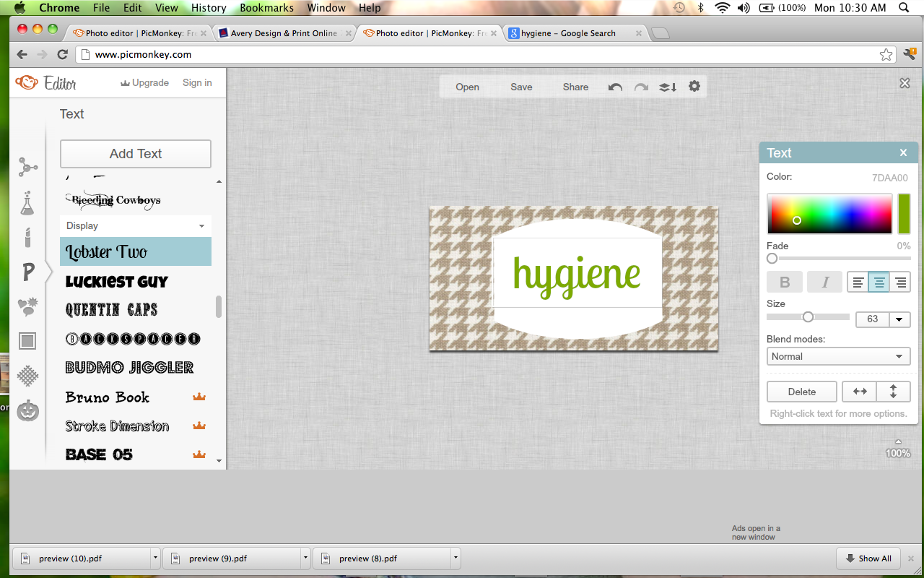The image size is (924, 578).
Task: Click the Add Text button
Action: tap(135, 153)
